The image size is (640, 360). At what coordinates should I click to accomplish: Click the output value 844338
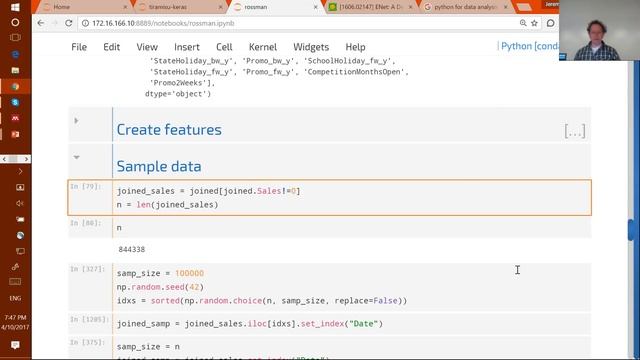click(131, 249)
